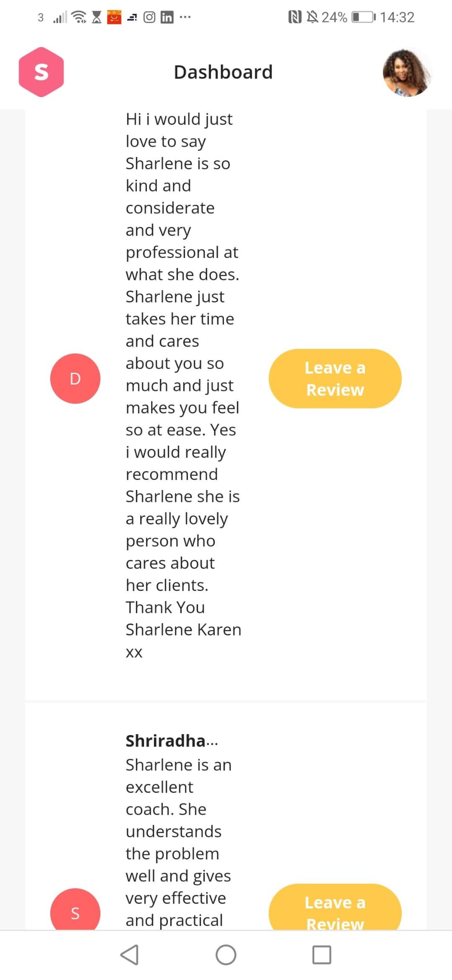The image size is (452, 980).
Task: Click Leave a Review beside Karen's review
Action: point(335,379)
